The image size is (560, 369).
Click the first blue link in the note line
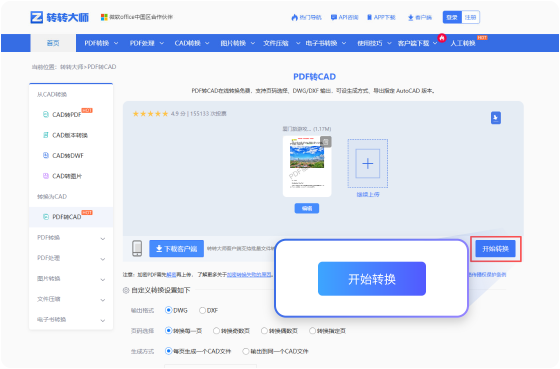coord(171,275)
